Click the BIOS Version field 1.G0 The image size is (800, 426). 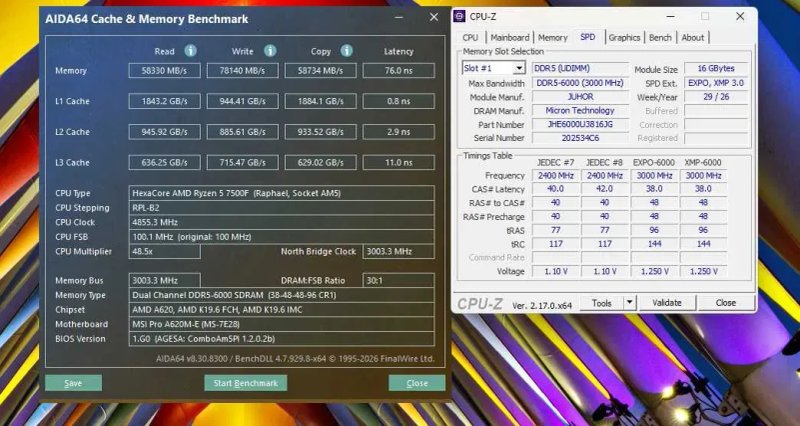point(282,339)
